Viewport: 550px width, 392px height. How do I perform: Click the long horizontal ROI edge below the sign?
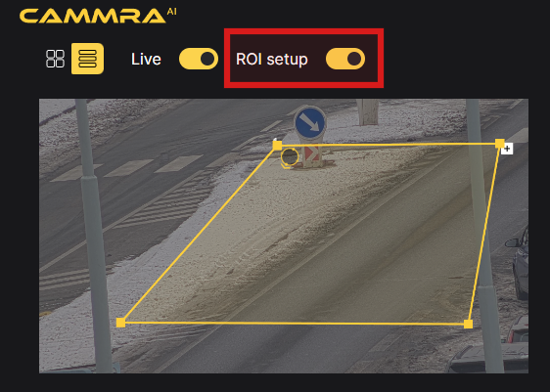(x=389, y=144)
